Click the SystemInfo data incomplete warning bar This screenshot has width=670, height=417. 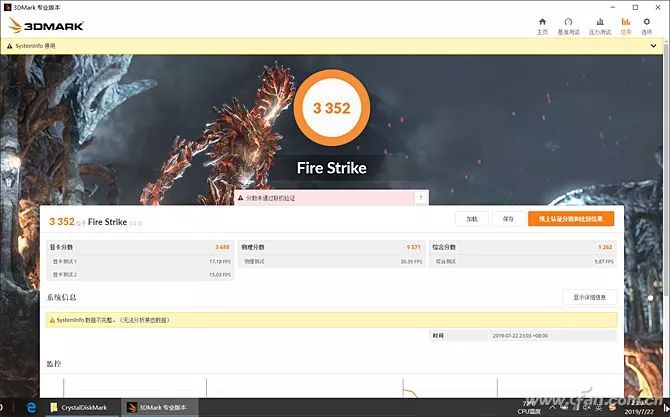[332, 320]
